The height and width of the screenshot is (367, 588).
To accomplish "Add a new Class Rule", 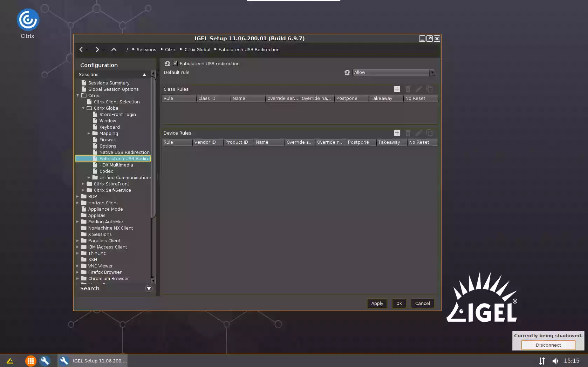I will pos(397,89).
